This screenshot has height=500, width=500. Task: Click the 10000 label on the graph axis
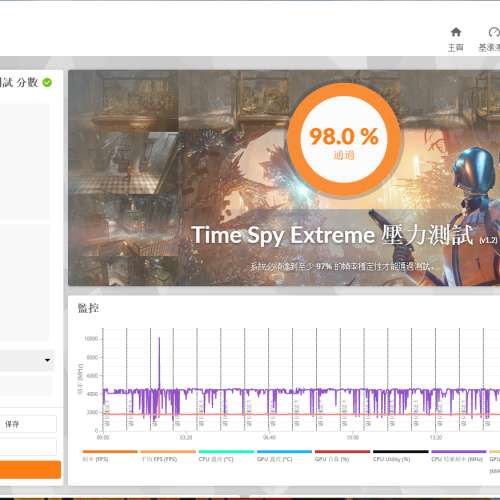pos(91,339)
